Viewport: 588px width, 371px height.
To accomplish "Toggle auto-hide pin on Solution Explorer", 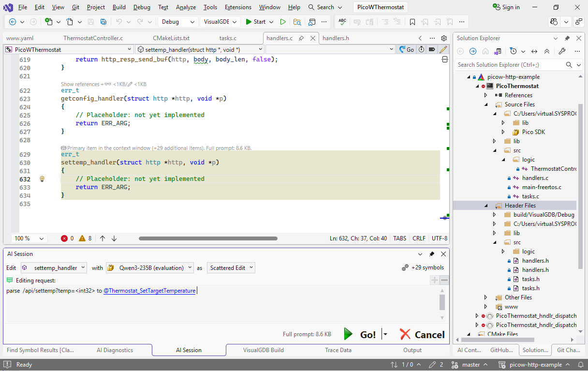I will tap(567, 38).
